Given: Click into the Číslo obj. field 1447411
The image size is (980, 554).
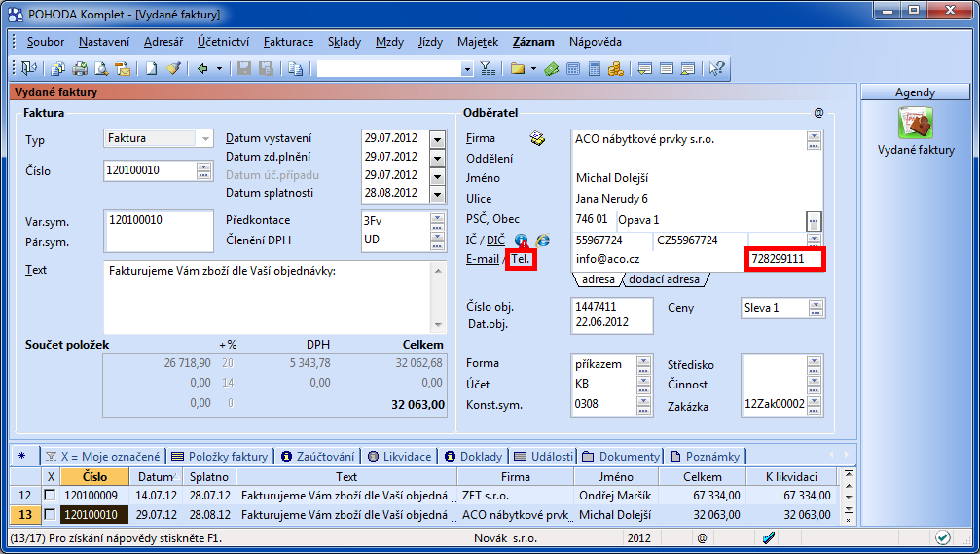Looking at the screenshot, I should tap(610, 307).
